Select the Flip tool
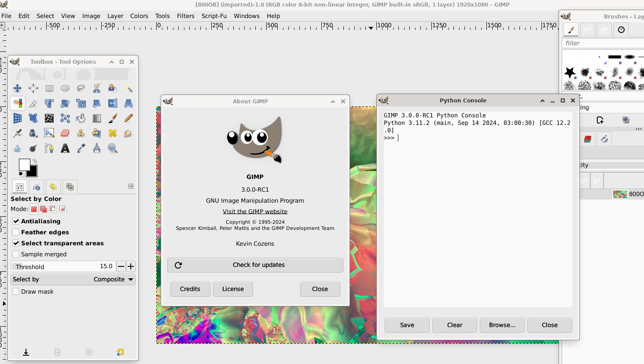Image resolution: width=644 pixels, height=364 pixels. pyautogui.click(x=113, y=103)
